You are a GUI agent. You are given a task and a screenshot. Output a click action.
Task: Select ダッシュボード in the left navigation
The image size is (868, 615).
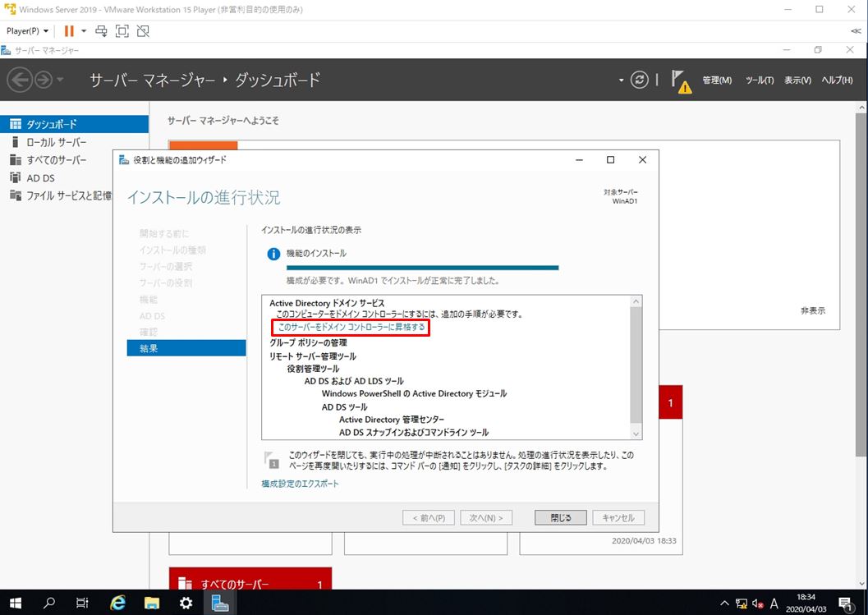pos(74,124)
